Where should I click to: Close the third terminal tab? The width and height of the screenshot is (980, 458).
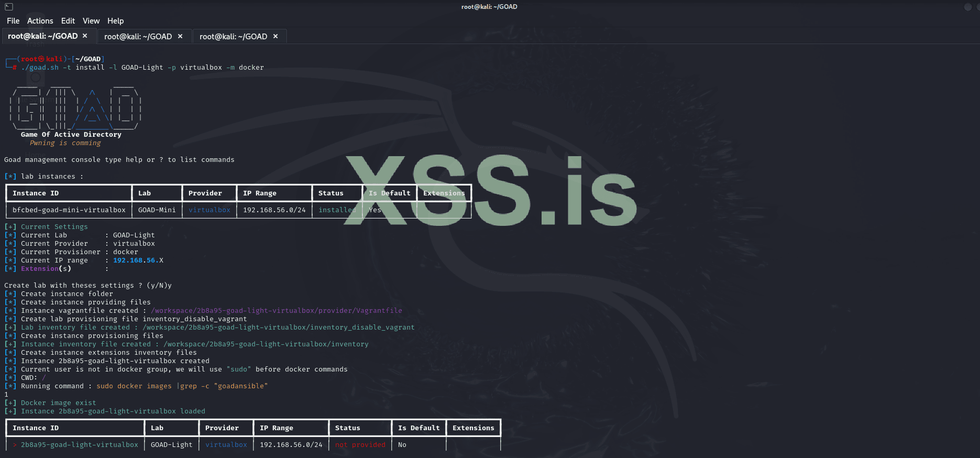[x=276, y=36]
